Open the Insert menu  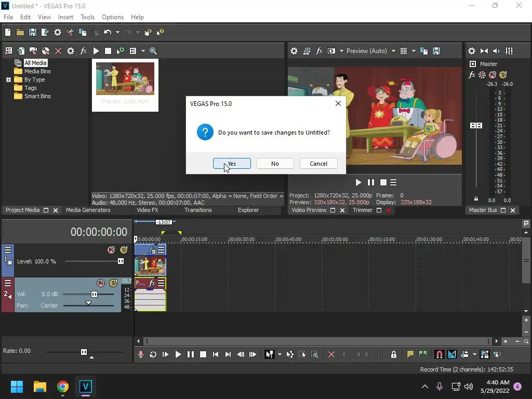[65, 17]
